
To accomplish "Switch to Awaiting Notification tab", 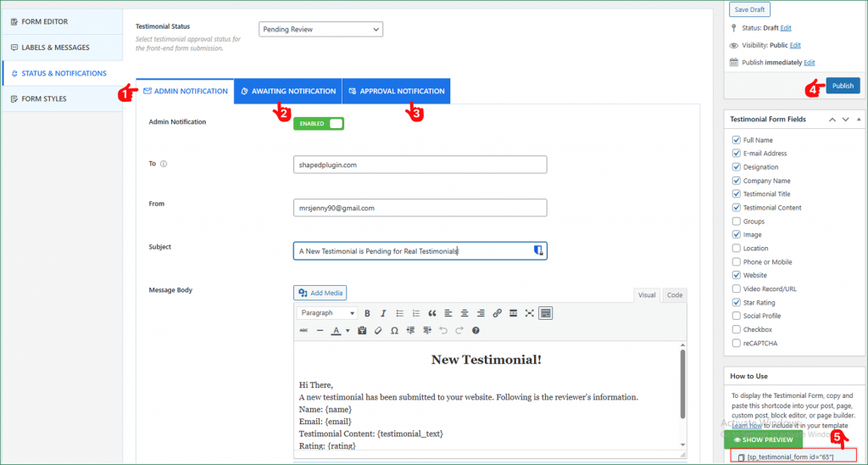I will (288, 92).
